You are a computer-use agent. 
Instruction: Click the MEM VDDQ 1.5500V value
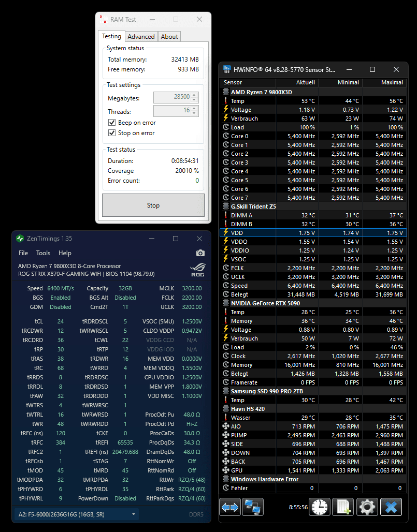[x=192, y=368]
